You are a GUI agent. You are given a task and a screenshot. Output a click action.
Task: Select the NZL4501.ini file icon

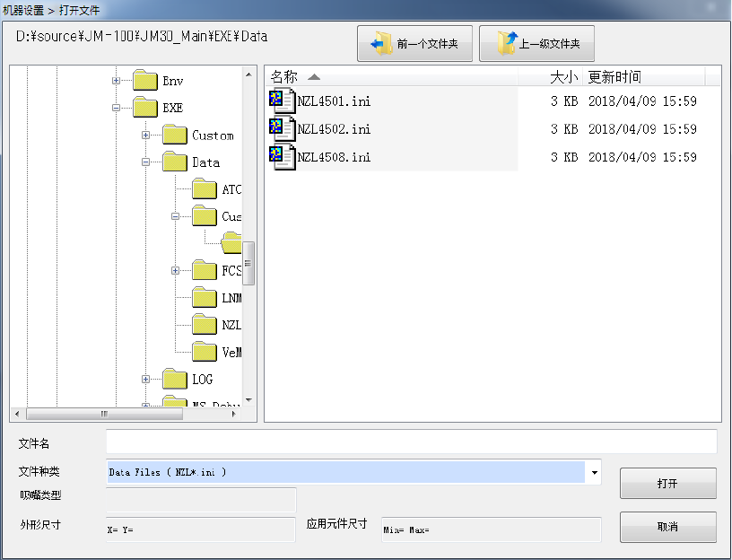tap(283, 101)
